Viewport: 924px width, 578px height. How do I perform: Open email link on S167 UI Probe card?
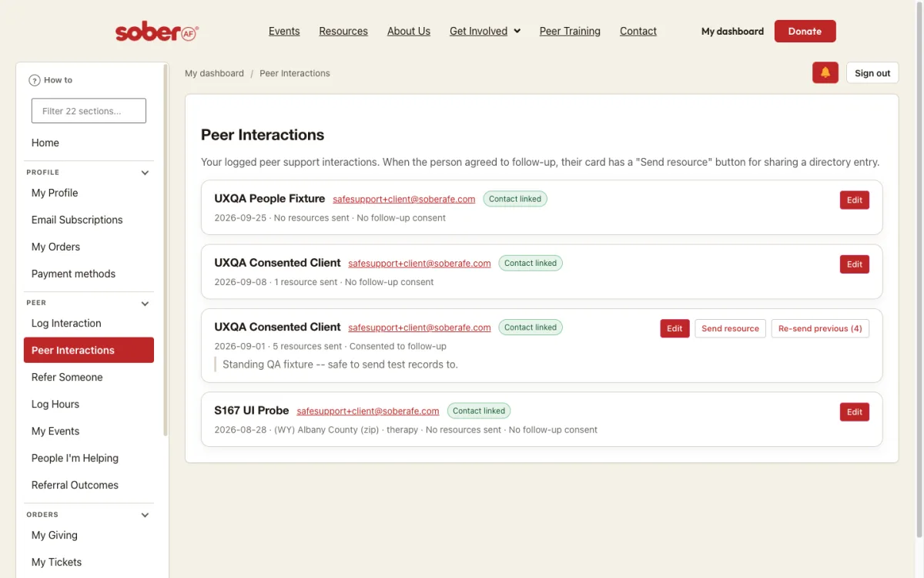[x=368, y=411]
